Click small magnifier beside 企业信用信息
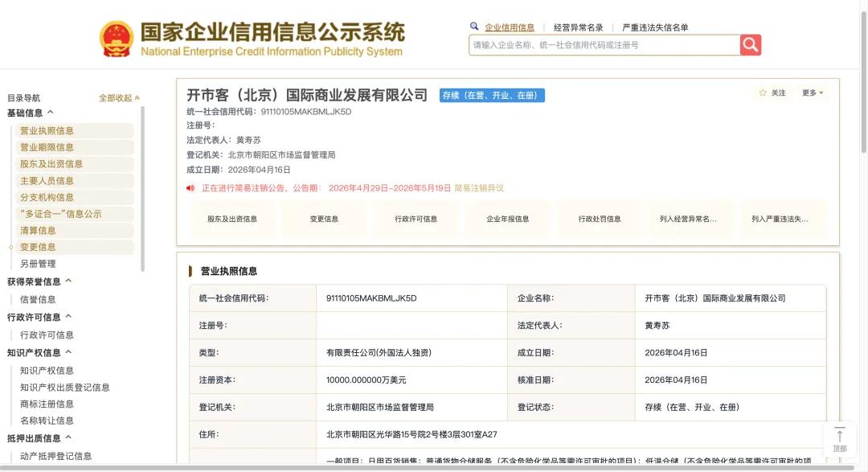The image size is (868, 472). point(474,26)
